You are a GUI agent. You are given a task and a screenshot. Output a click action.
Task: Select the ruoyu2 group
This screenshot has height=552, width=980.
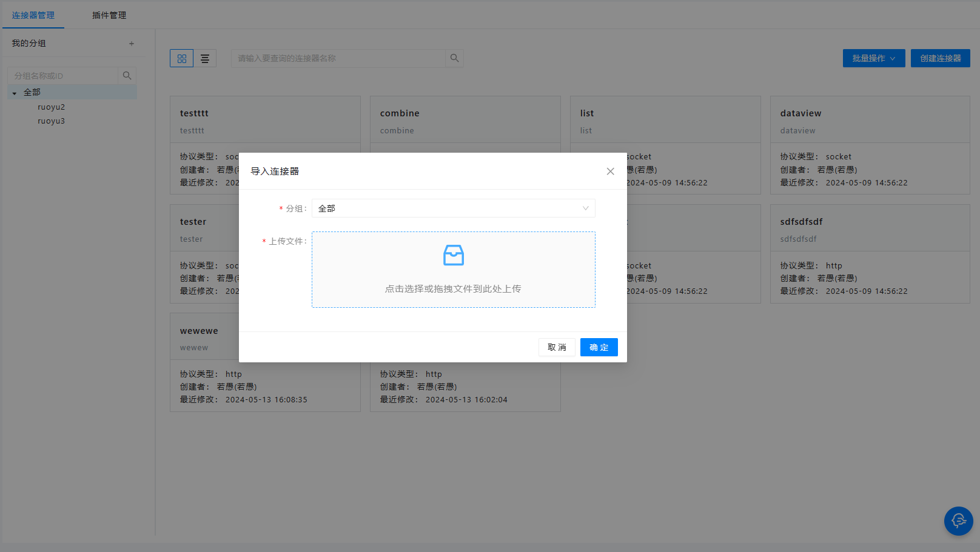[52, 107]
